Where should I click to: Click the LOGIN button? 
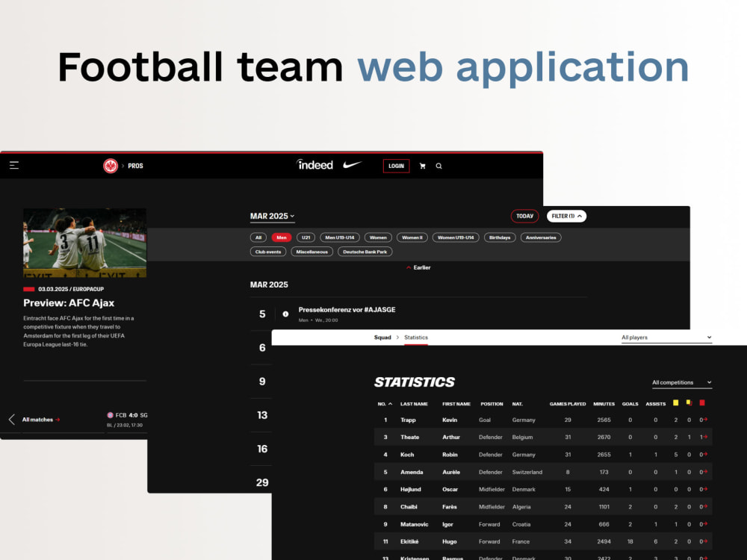pos(396,166)
